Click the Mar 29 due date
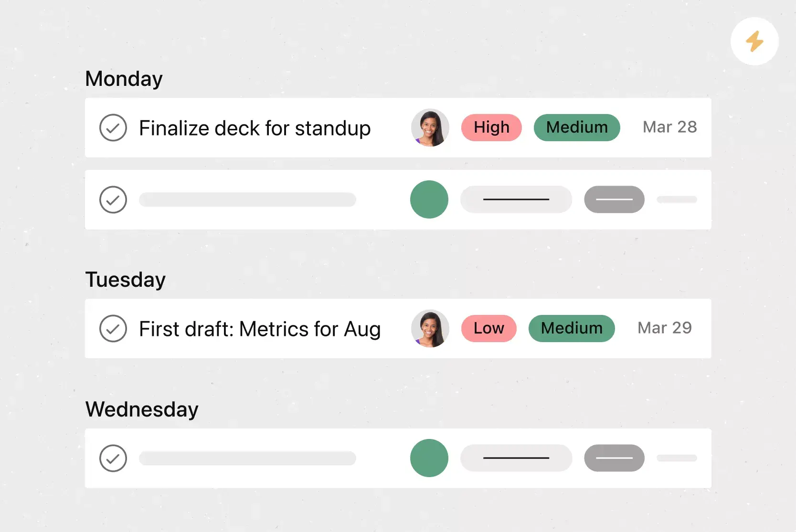Image resolution: width=796 pixels, height=532 pixels. point(664,328)
